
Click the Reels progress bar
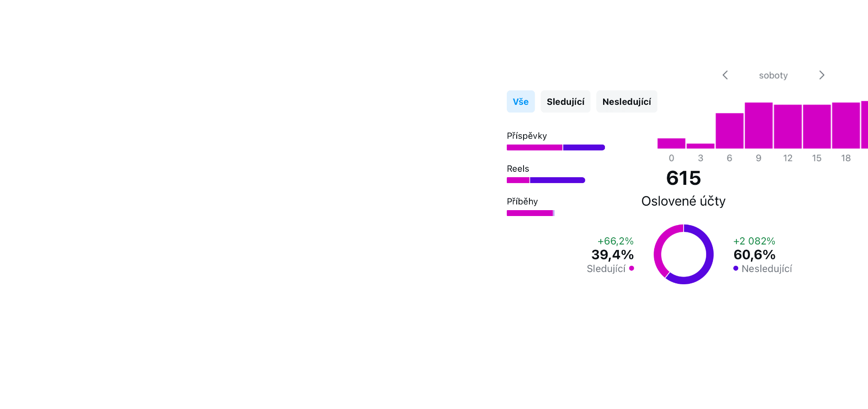point(546,180)
